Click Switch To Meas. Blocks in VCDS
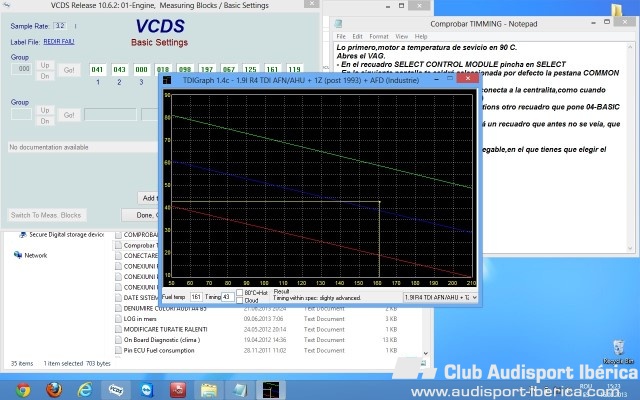 [46, 215]
